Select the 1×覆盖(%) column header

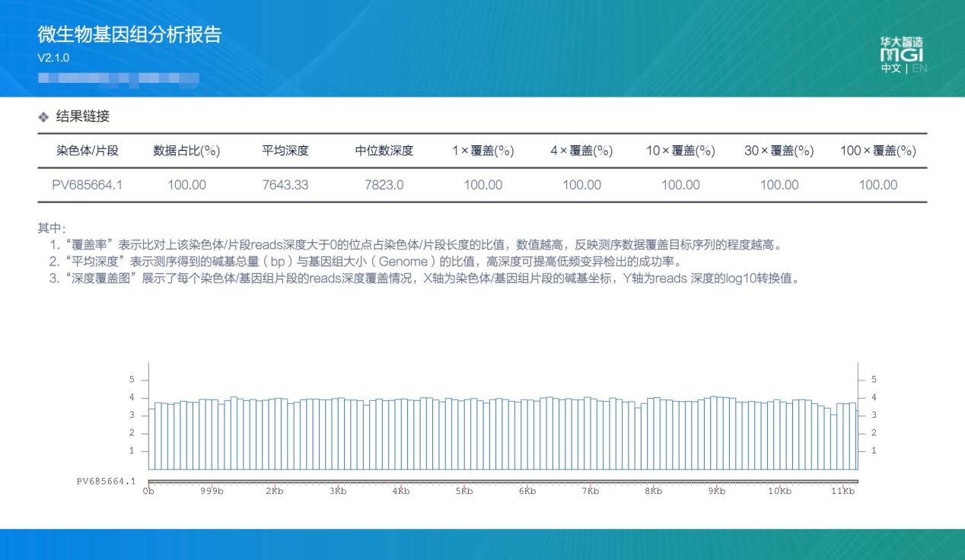[482, 151]
